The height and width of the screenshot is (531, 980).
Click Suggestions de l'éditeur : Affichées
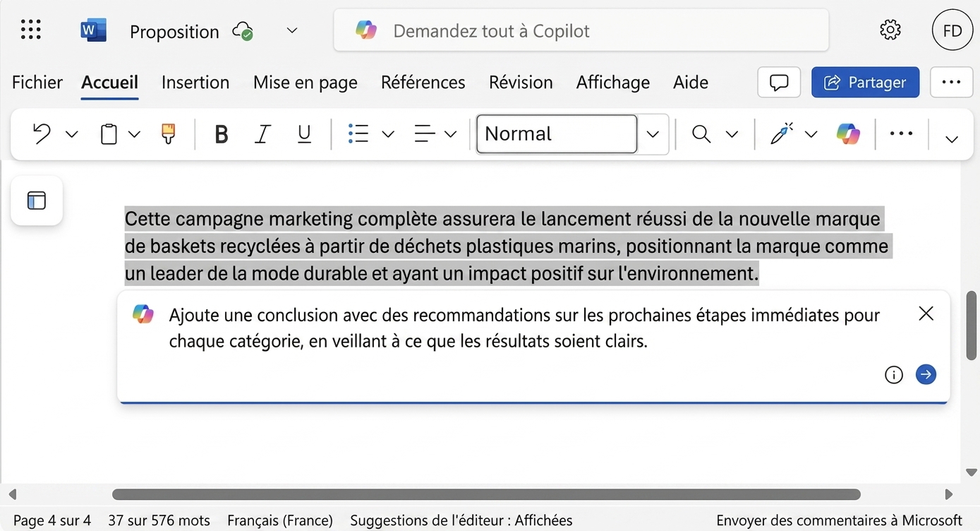pyautogui.click(x=461, y=520)
